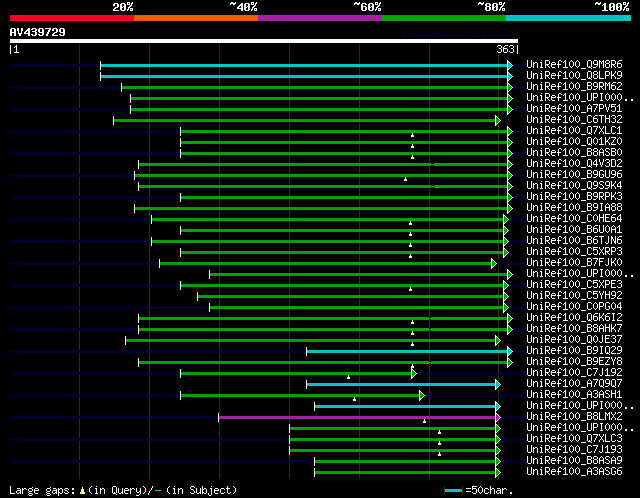Select the UniRef100_A3ASH1 label
The height and width of the screenshot is (498, 640).
pos(574,394)
